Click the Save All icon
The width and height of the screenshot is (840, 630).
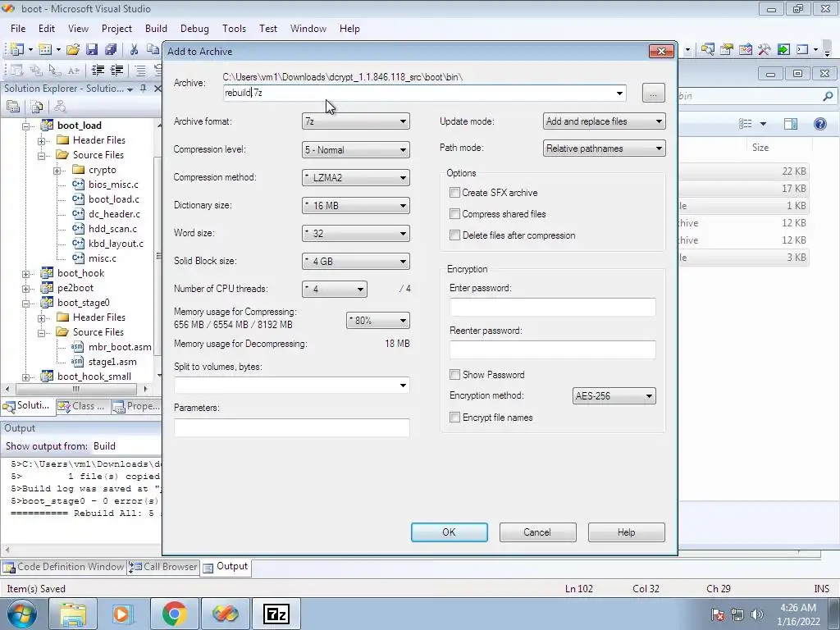click(111, 50)
